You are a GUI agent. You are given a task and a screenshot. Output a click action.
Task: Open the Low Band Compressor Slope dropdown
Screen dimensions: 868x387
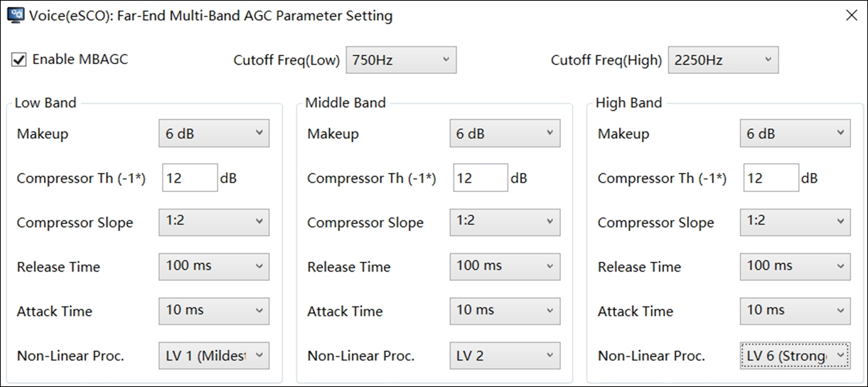pyautogui.click(x=213, y=222)
